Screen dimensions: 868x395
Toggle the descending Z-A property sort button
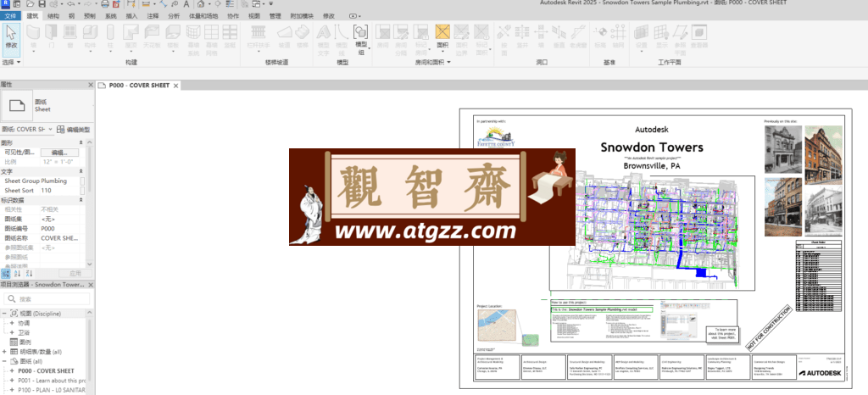click(x=30, y=273)
